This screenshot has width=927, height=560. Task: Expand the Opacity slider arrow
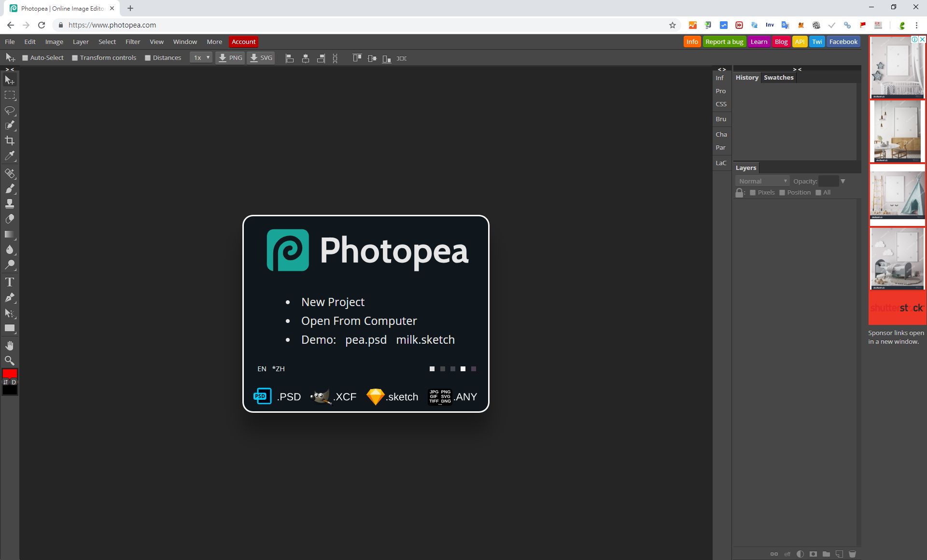[x=843, y=181]
